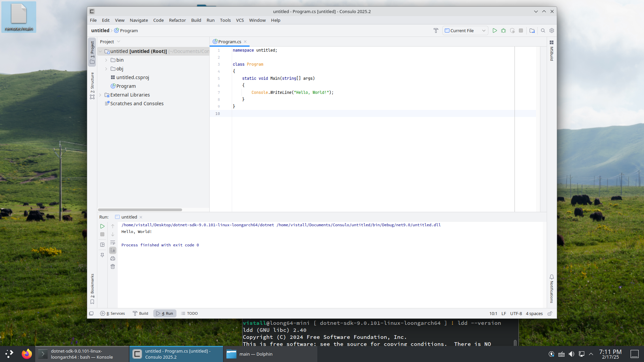Click the Down arrow in Run console
Viewport: 644px width, 362px height.
click(x=113, y=234)
